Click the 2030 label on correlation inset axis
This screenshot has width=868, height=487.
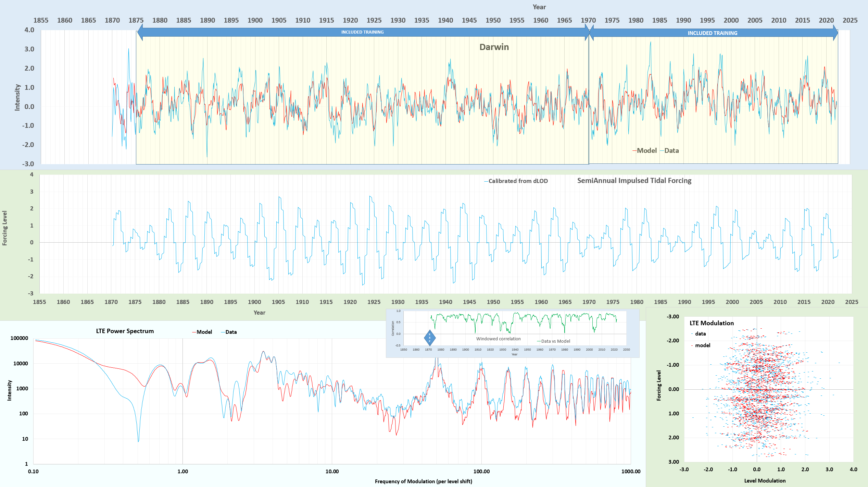tap(626, 350)
